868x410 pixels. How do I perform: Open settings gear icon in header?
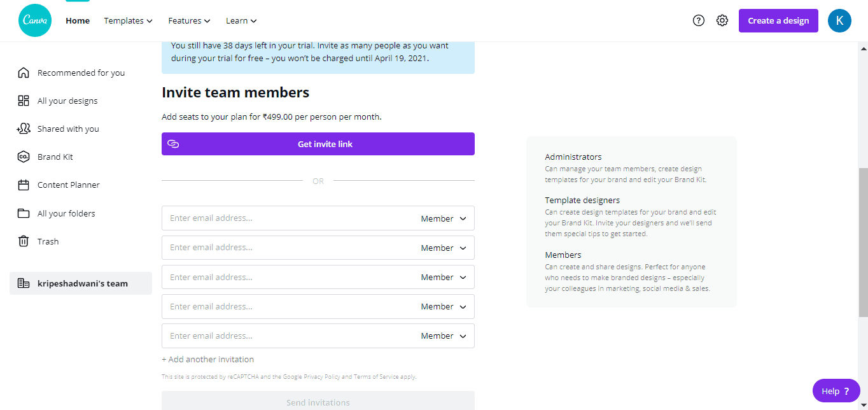point(722,20)
